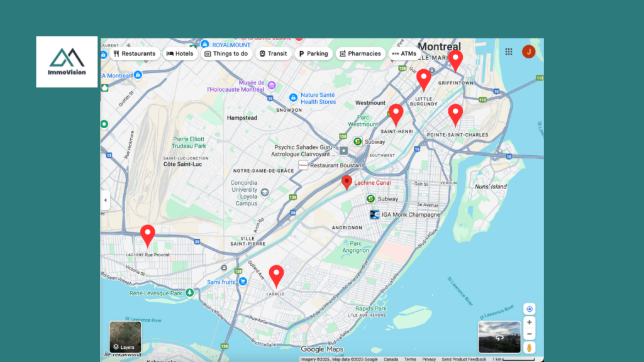Click the Street View pegman icon

pyautogui.click(x=530, y=348)
